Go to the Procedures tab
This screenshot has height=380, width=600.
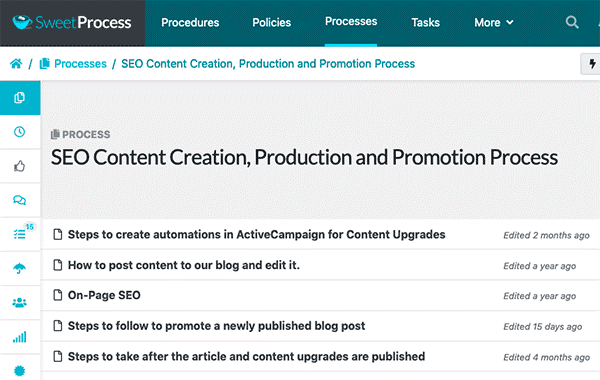point(190,23)
